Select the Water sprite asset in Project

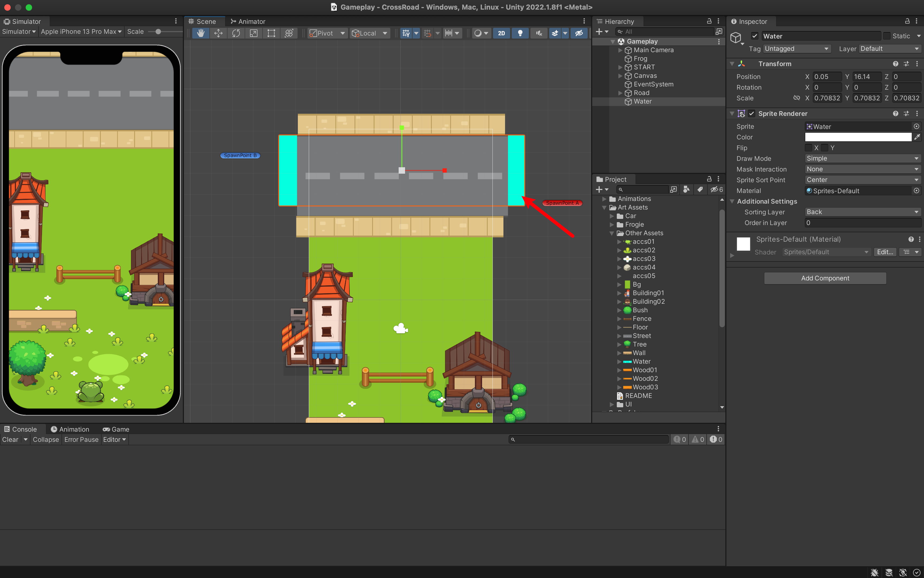click(x=641, y=361)
